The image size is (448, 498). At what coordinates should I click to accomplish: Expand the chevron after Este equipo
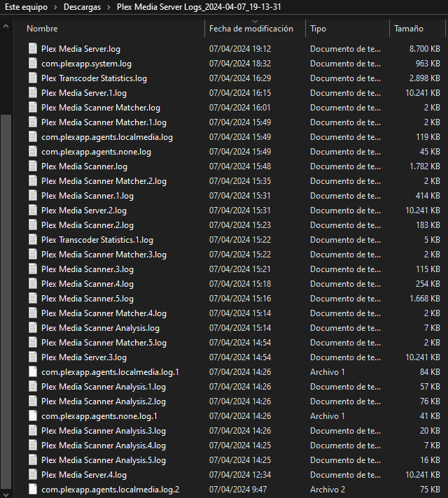point(55,7)
